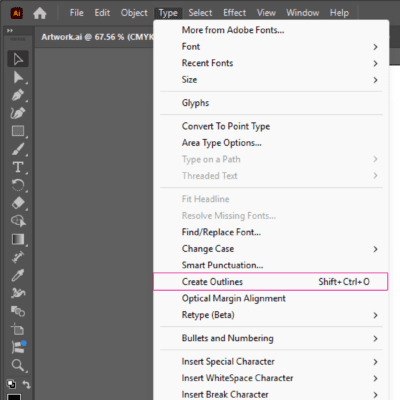The height and width of the screenshot is (400, 400).
Task: Click the black Fill color swatch
Action: [x=14, y=397]
